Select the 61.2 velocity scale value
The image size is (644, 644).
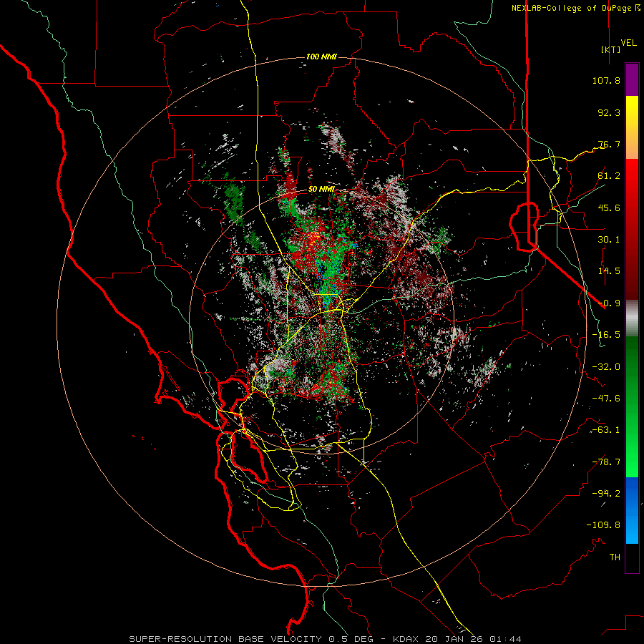[x=609, y=176]
